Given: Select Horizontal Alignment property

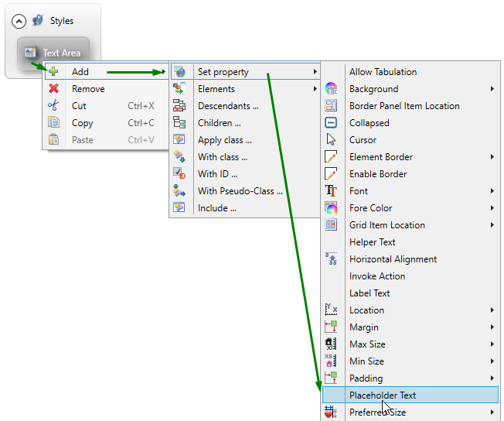Looking at the screenshot, I should tap(393, 259).
